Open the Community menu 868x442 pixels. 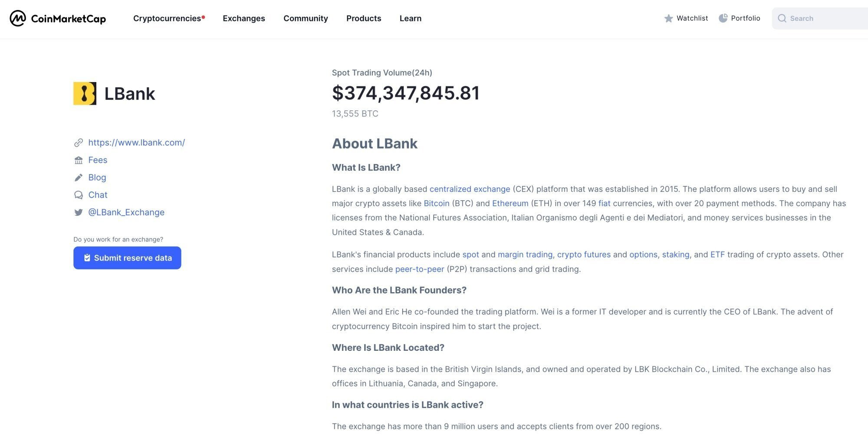tap(306, 18)
